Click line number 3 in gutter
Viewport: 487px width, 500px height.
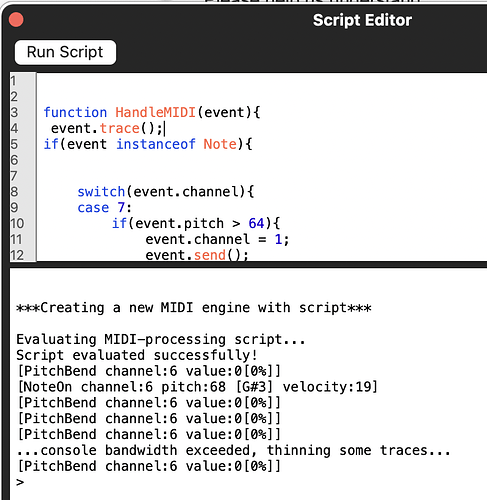click(x=14, y=112)
